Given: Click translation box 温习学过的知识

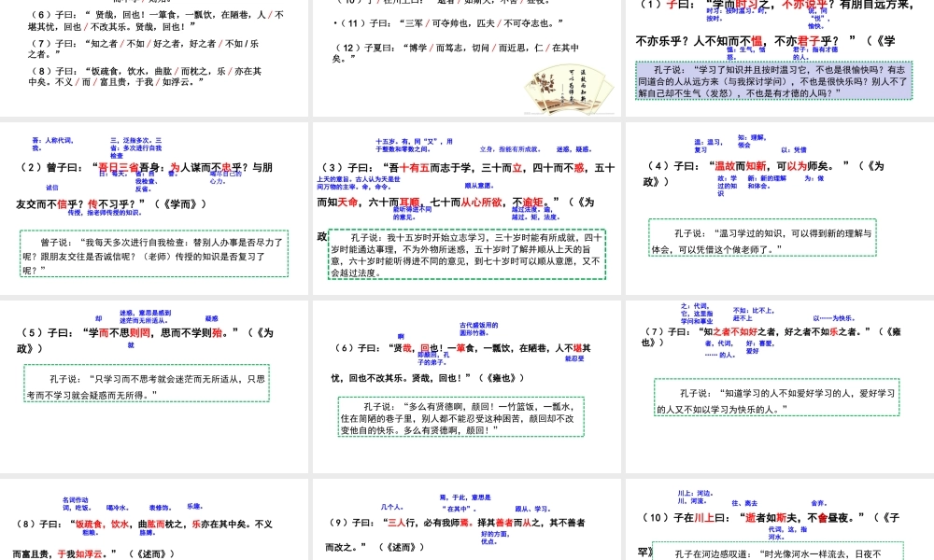Looking at the screenshot, I should click(x=762, y=237).
